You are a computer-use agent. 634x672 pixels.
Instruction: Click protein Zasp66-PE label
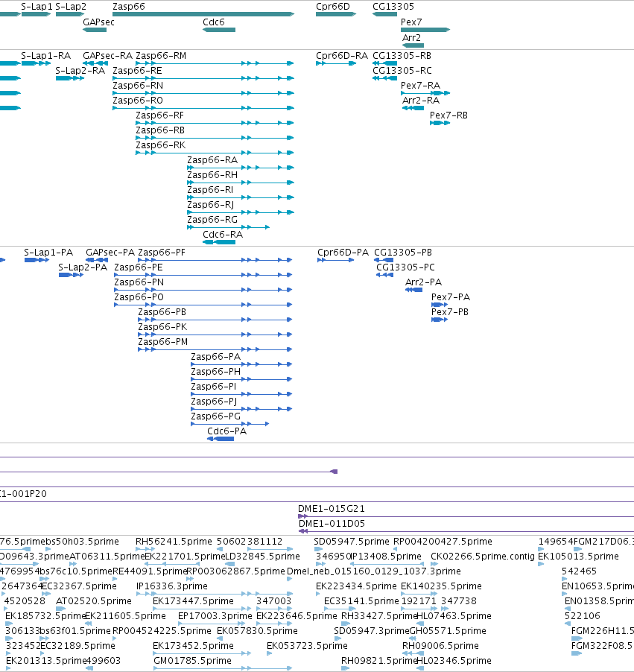pos(138,267)
